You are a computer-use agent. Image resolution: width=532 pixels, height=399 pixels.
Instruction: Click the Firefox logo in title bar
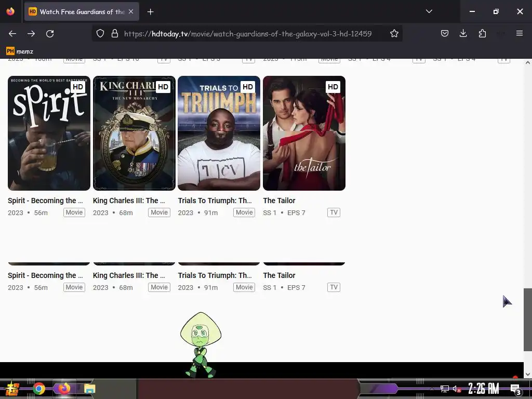coord(10,11)
